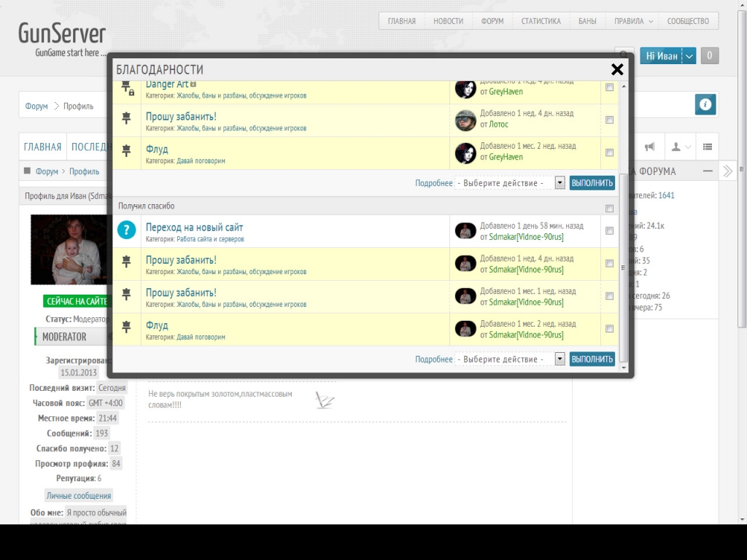Click the minus icon on the forum stats panel
Screen dimensions: 747x560
tap(707, 171)
